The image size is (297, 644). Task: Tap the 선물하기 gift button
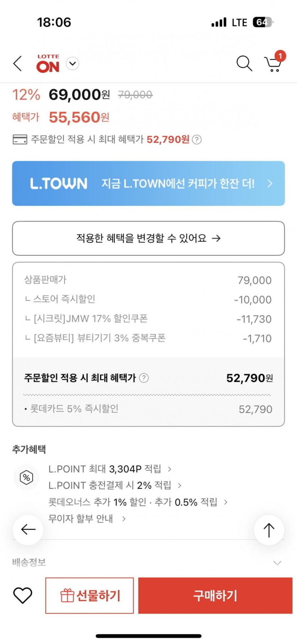(90, 596)
